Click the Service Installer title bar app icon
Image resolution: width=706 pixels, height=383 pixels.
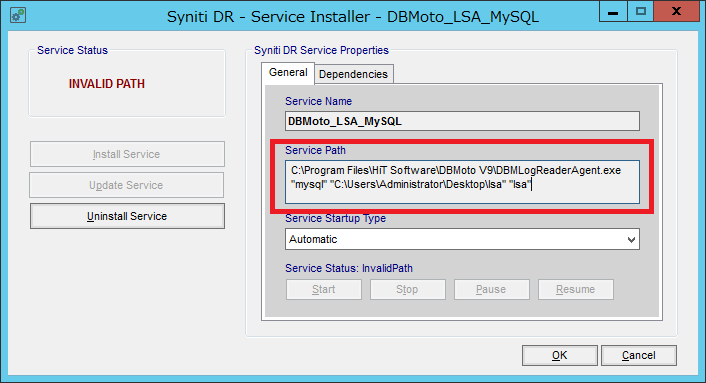[x=18, y=15]
